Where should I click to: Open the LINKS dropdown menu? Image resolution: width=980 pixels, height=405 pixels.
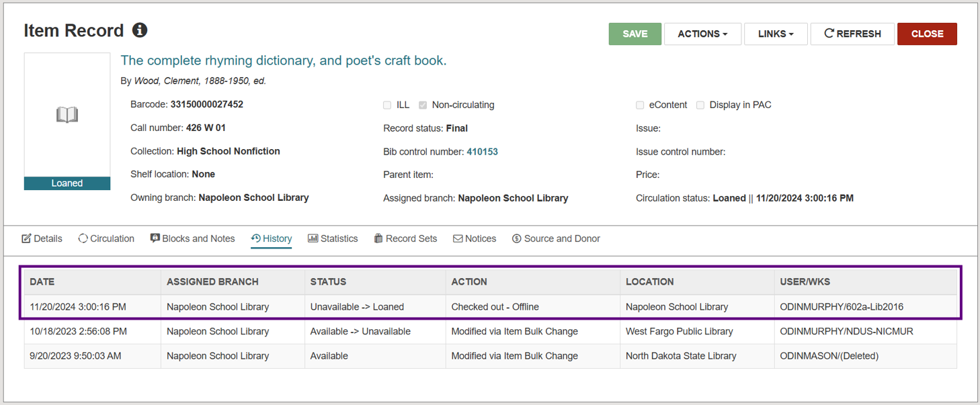tap(776, 33)
